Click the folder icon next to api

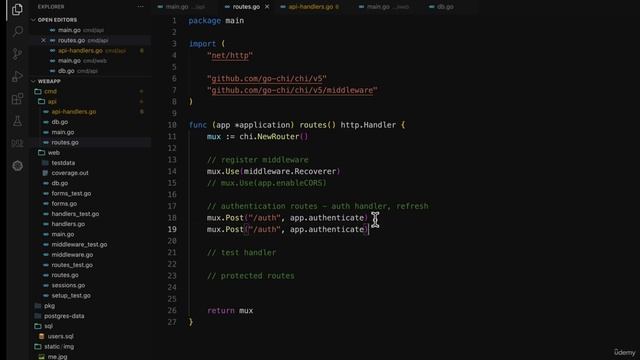click(x=41, y=102)
